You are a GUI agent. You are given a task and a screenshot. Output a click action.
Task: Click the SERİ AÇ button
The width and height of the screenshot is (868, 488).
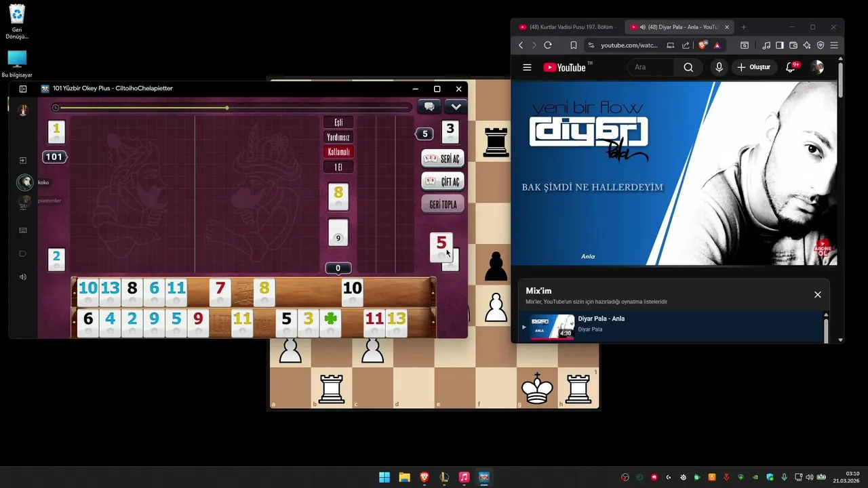tap(443, 159)
